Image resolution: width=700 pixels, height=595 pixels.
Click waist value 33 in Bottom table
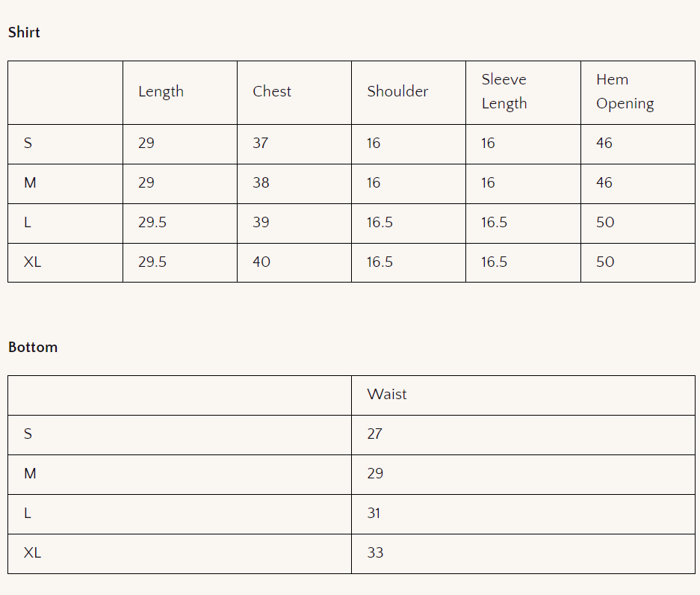click(375, 552)
